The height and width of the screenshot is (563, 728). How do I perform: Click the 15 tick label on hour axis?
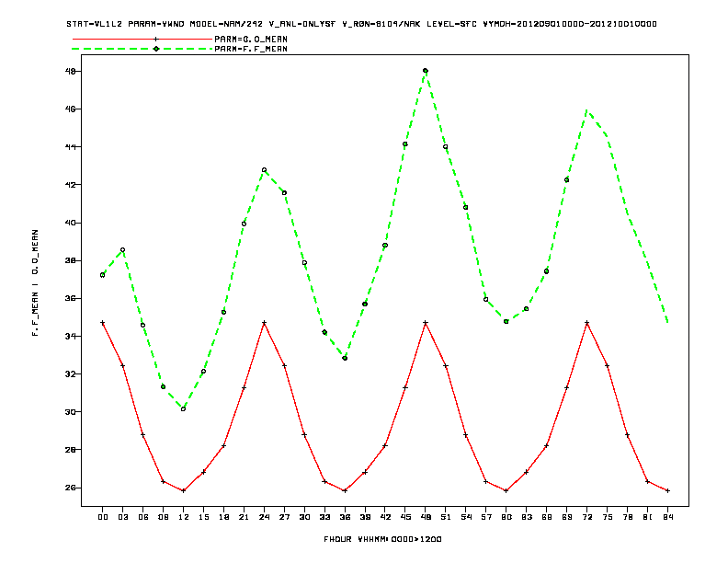click(203, 517)
